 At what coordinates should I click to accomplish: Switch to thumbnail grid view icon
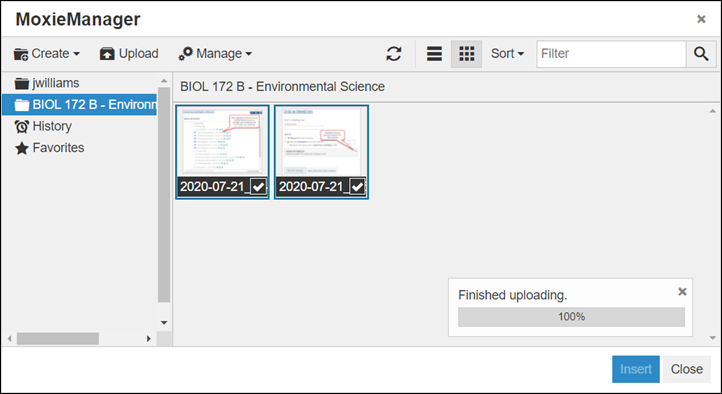466,54
